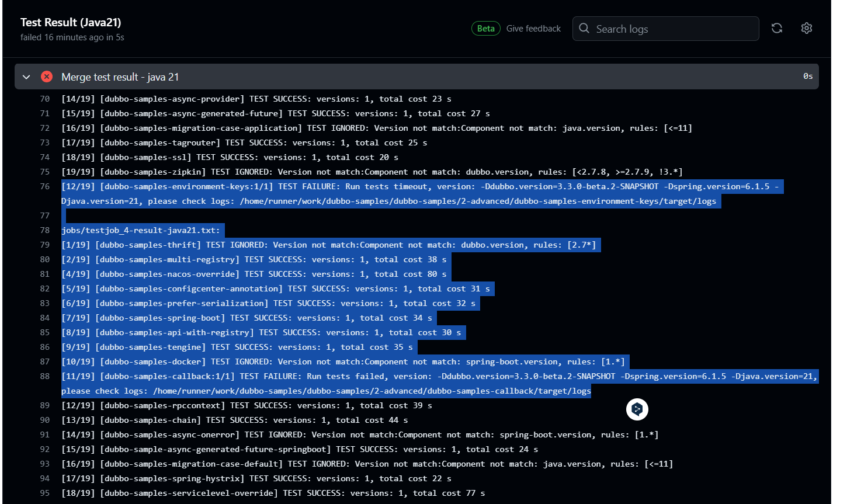This screenshot has width=847, height=504.
Task: Click the 0s step duration label
Action: 807,77
